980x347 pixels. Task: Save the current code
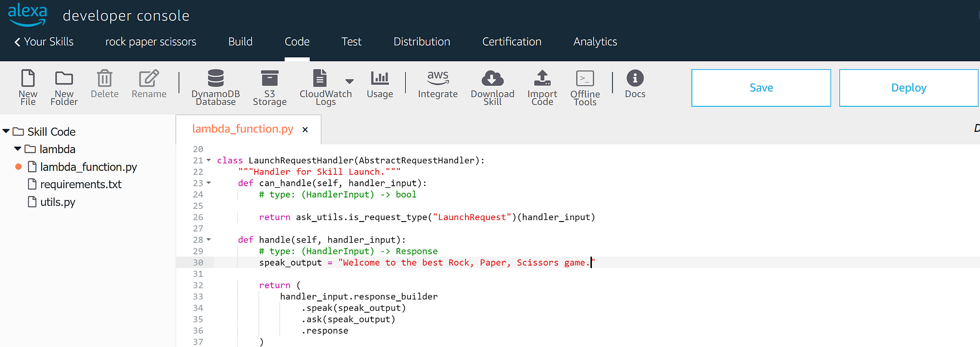pyautogui.click(x=761, y=88)
